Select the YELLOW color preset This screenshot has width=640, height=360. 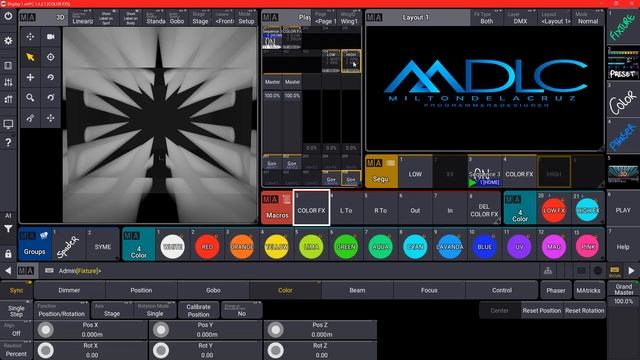click(276, 246)
